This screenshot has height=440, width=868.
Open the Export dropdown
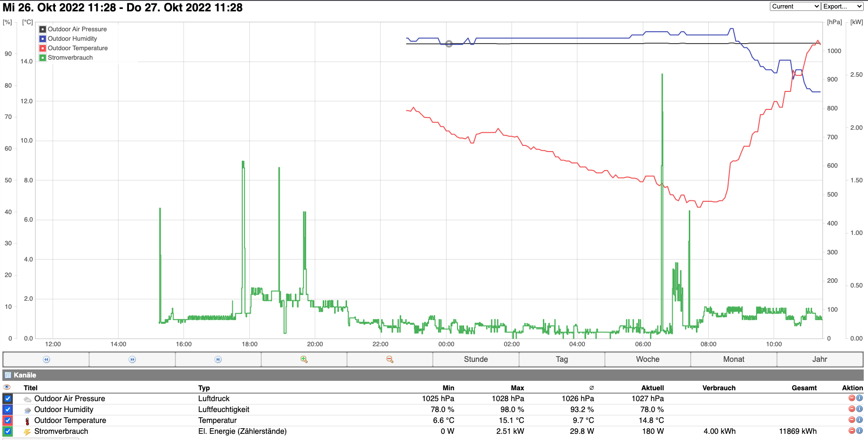(842, 6)
